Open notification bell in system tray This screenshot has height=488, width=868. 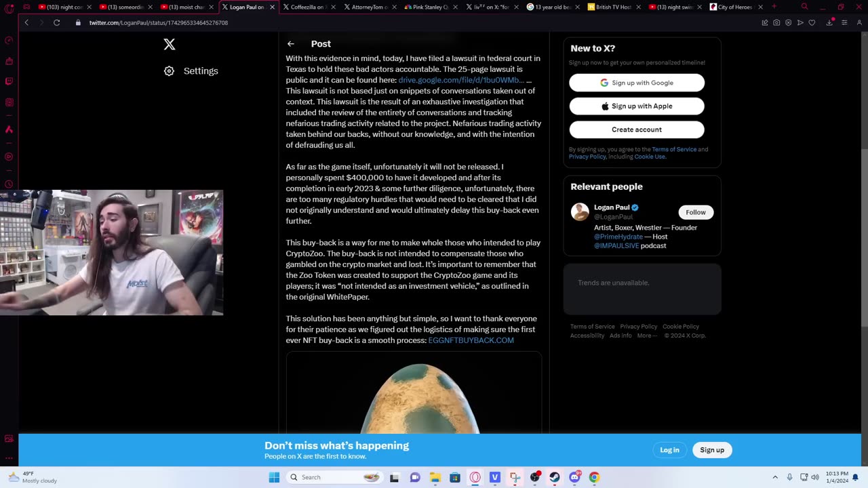click(x=855, y=477)
